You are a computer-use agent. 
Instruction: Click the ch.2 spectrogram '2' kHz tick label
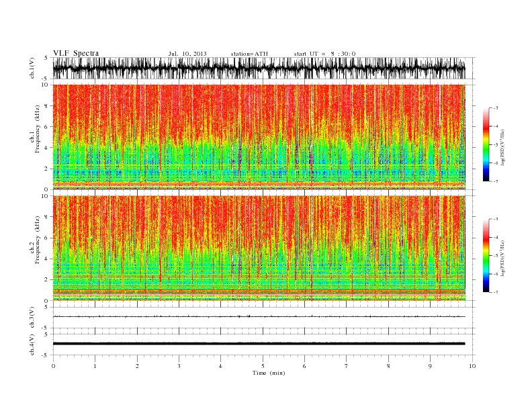[x=46, y=280]
